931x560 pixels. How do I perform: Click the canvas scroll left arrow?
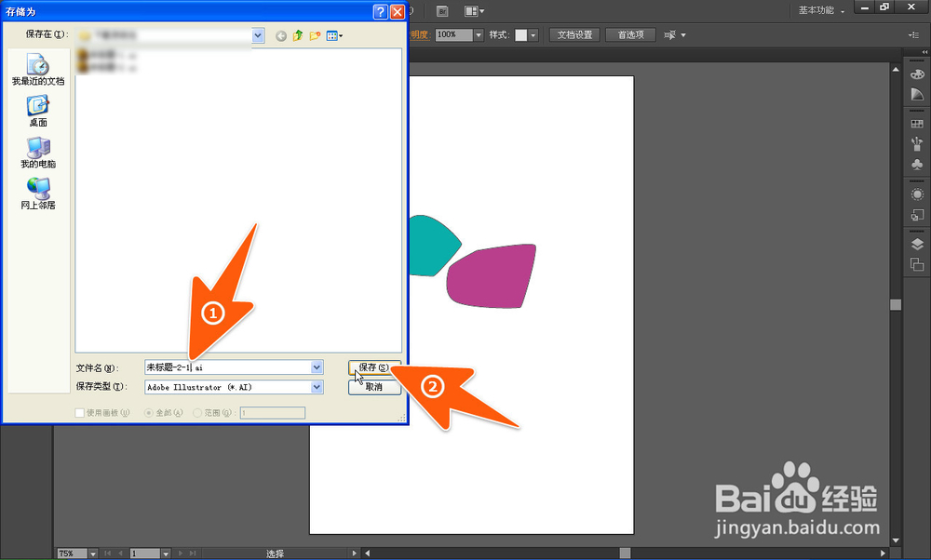tap(368, 553)
